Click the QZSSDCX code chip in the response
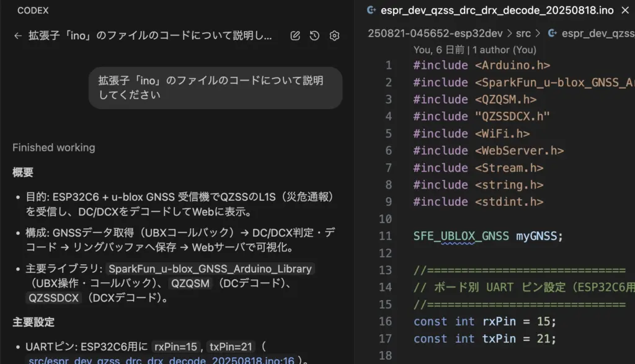This screenshot has height=364, width=635. (53, 298)
